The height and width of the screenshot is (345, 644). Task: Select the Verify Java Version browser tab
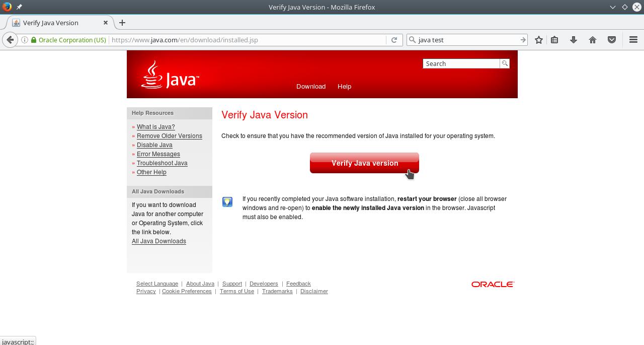60,23
